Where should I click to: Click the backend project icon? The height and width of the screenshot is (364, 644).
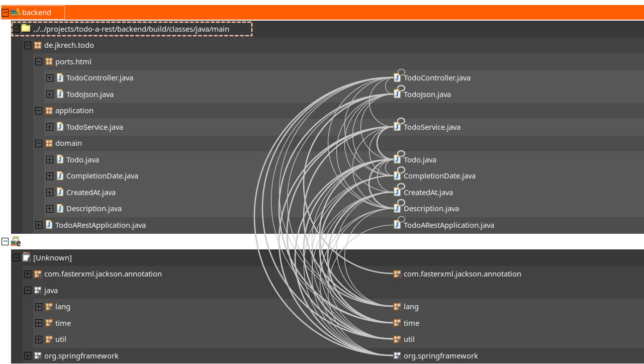tap(15, 12)
